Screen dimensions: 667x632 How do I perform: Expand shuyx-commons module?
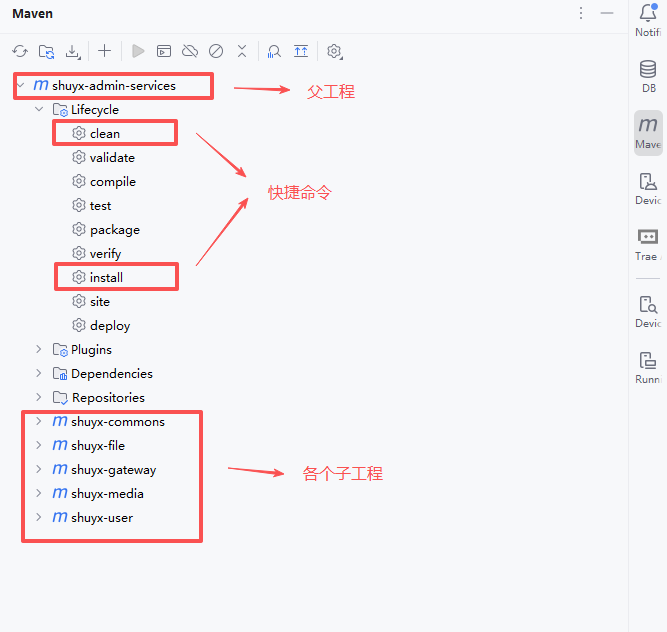tap(39, 421)
